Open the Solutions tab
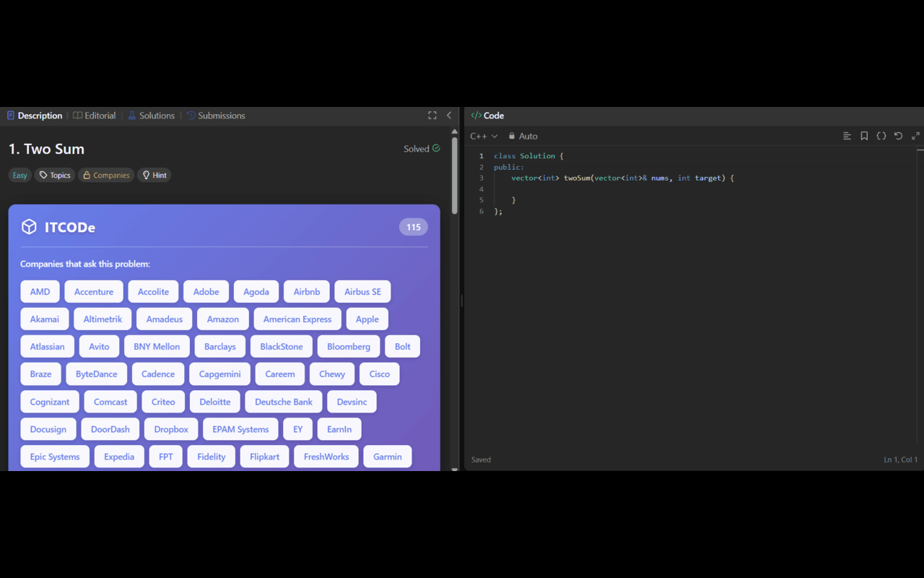This screenshot has width=924, height=578. (x=151, y=116)
